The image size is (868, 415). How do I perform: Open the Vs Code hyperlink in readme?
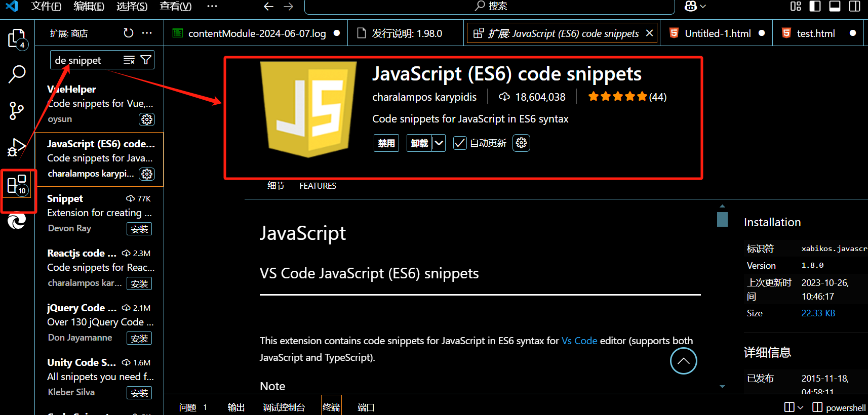click(x=579, y=341)
